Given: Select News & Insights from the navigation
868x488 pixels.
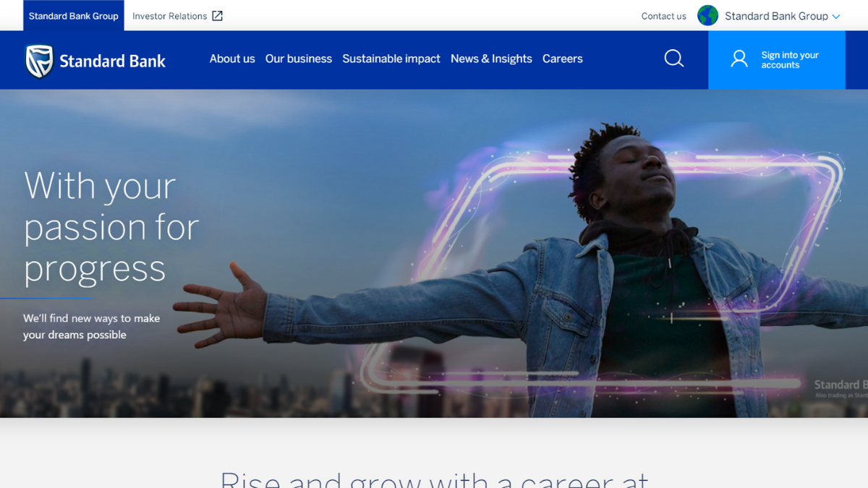Looking at the screenshot, I should (x=491, y=59).
